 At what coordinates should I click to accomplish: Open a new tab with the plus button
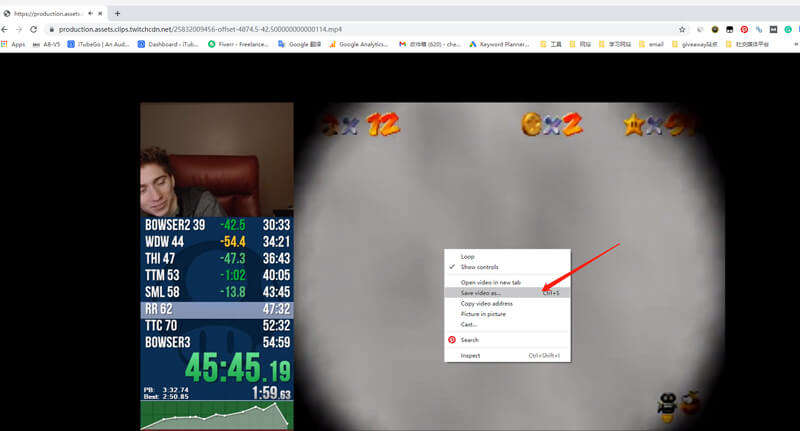tap(117, 13)
